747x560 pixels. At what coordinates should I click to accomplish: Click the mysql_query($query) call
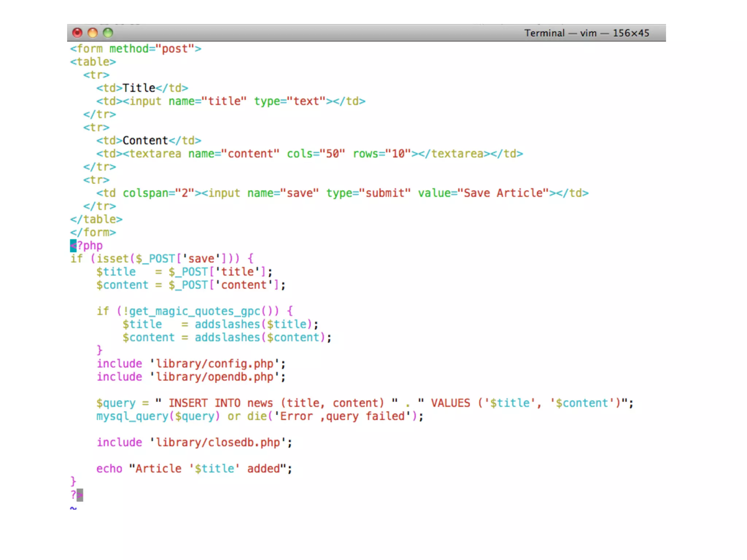tap(158, 416)
